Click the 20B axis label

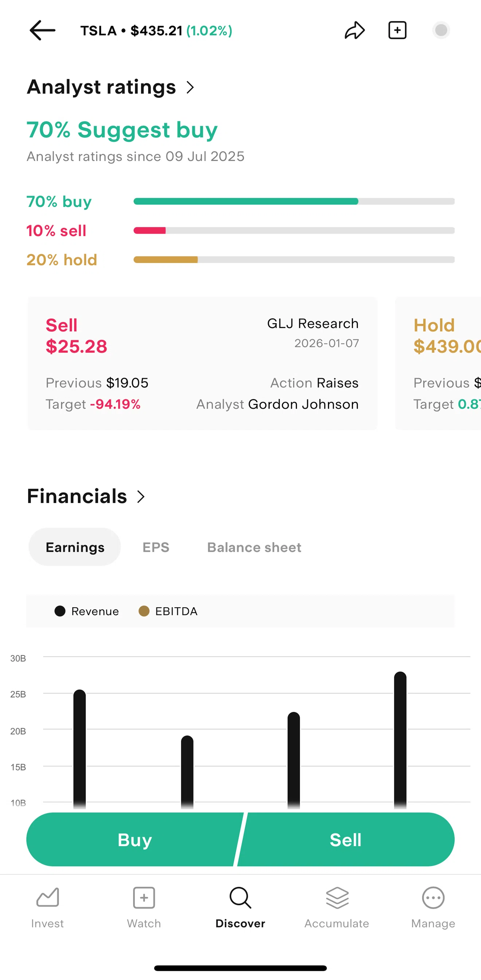click(x=18, y=731)
